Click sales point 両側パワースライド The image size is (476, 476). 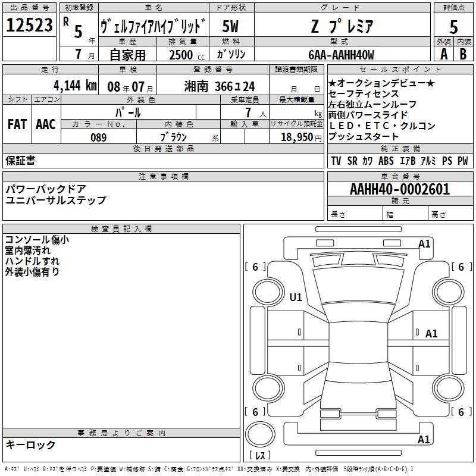click(x=368, y=115)
